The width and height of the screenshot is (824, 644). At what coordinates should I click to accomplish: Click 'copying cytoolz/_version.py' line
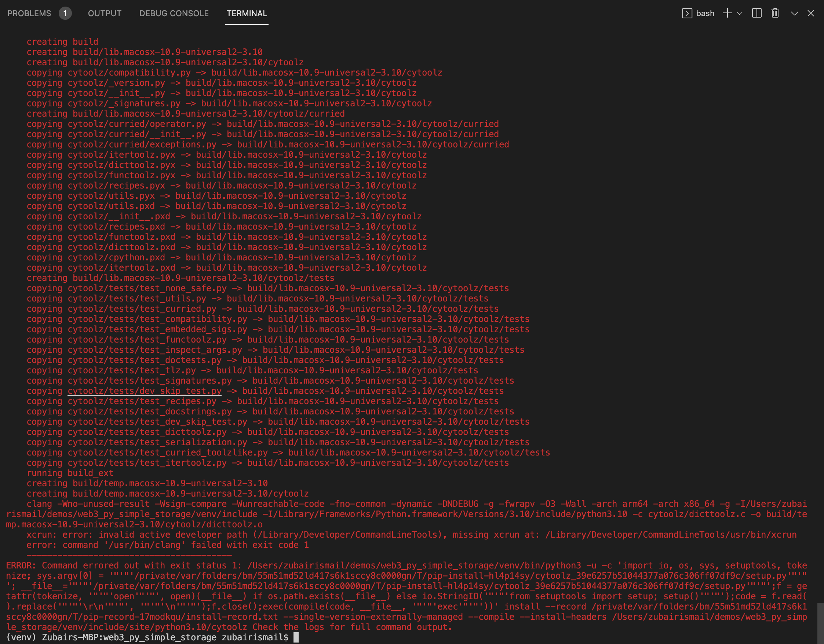click(222, 83)
